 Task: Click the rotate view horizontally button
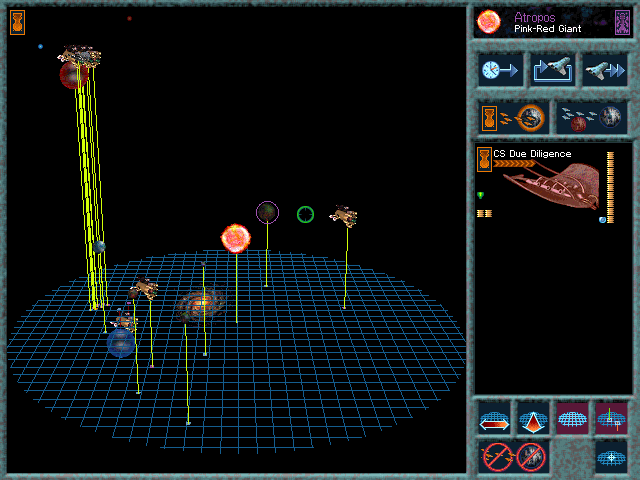click(494, 419)
